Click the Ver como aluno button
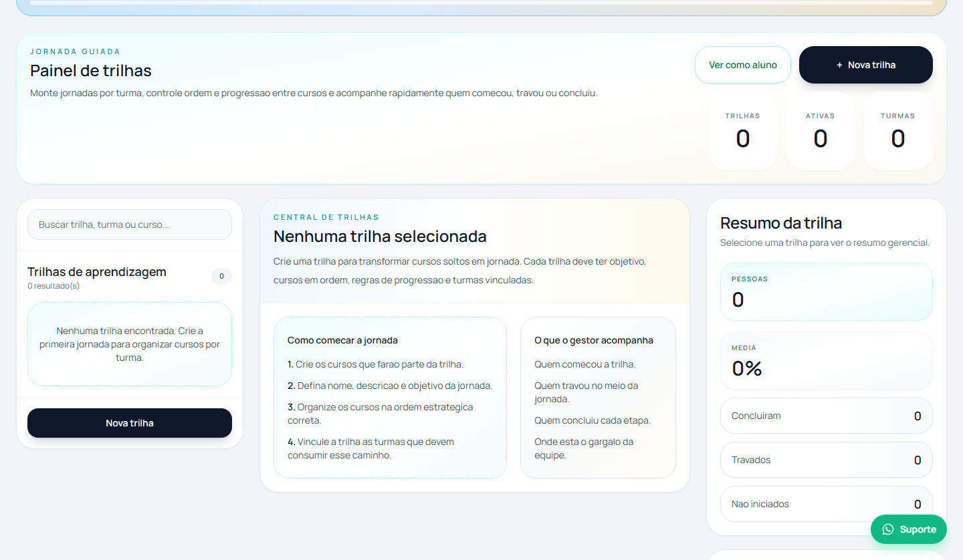The image size is (963, 560). pyautogui.click(x=743, y=65)
